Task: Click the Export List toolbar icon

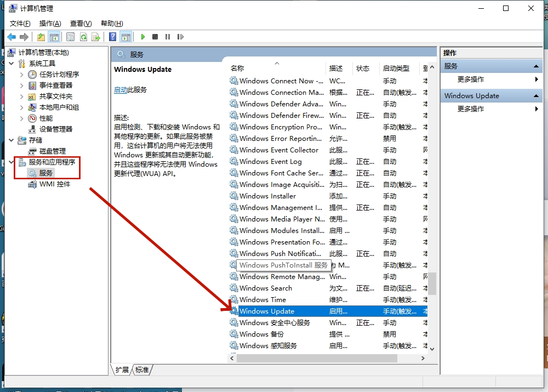Action: click(x=96, y=37)
